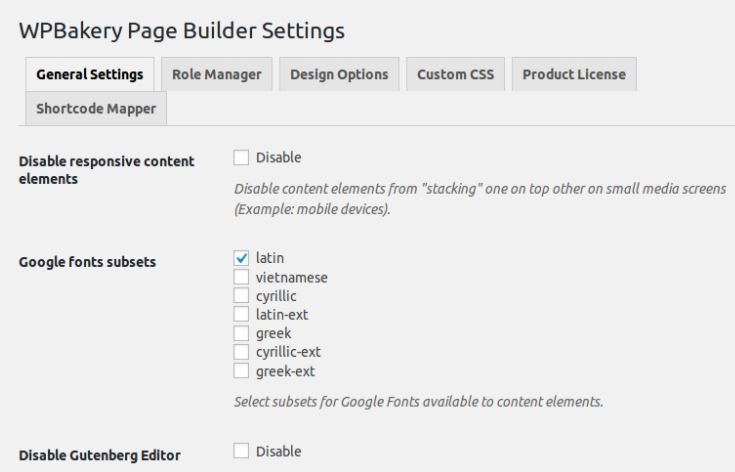The image size is (735, 472).
Task: Open the Design Options tab
Action: pos(339,75)
